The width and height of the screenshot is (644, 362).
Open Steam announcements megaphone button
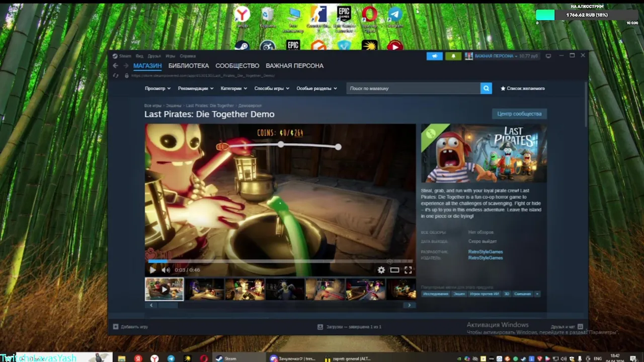click(x=435, y=56)
